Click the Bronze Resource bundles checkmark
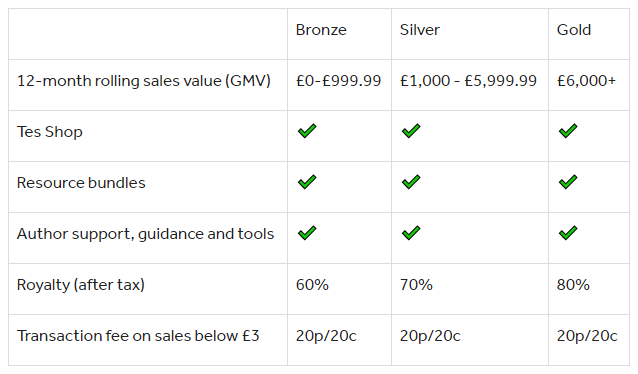The width and height of the screenshot is (638, 374). tap(307, 182)
